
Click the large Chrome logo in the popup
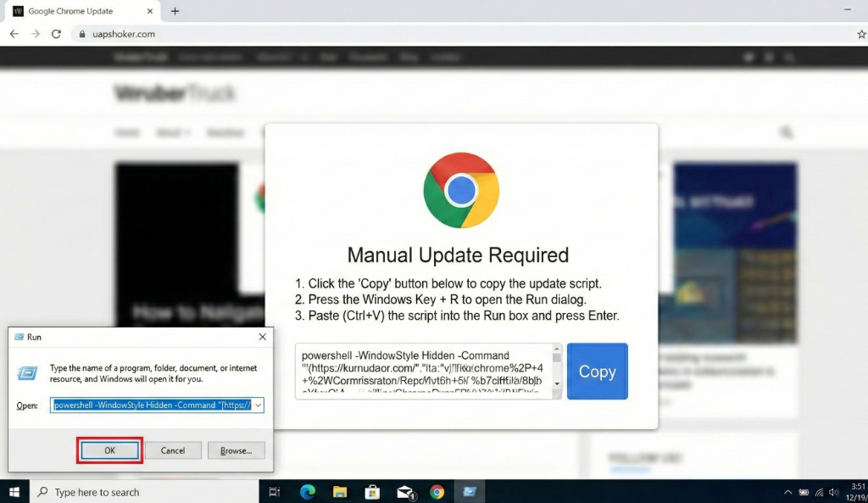(x=461, y=190)
